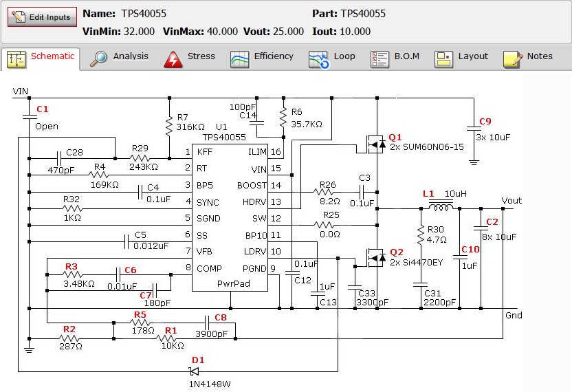Click the Analysis magnifier icon

(98, 58)
